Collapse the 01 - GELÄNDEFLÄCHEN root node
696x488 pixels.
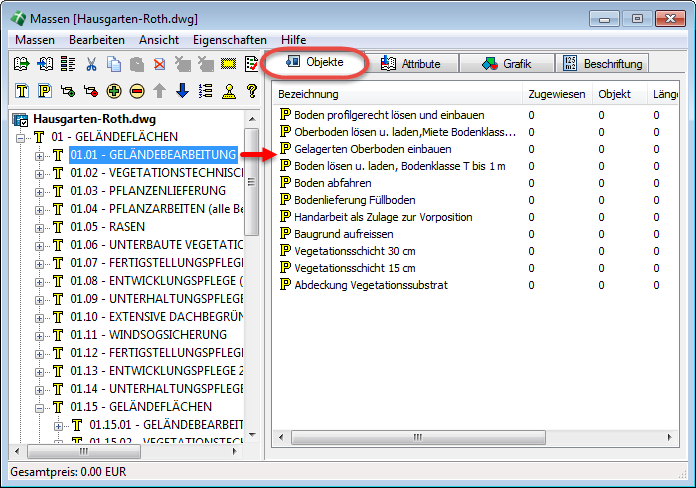tap(22, 137)
